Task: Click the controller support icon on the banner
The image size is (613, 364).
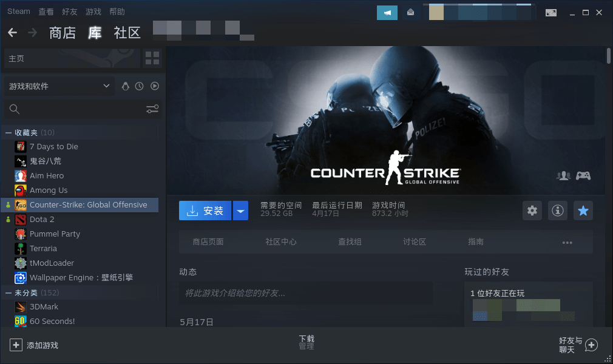Action: [583, 175]
